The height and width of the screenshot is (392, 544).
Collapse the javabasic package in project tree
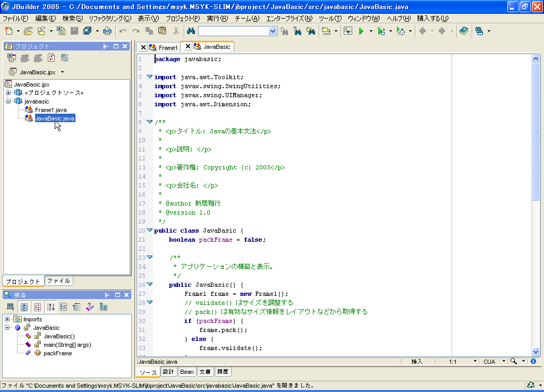click(8, 101)
